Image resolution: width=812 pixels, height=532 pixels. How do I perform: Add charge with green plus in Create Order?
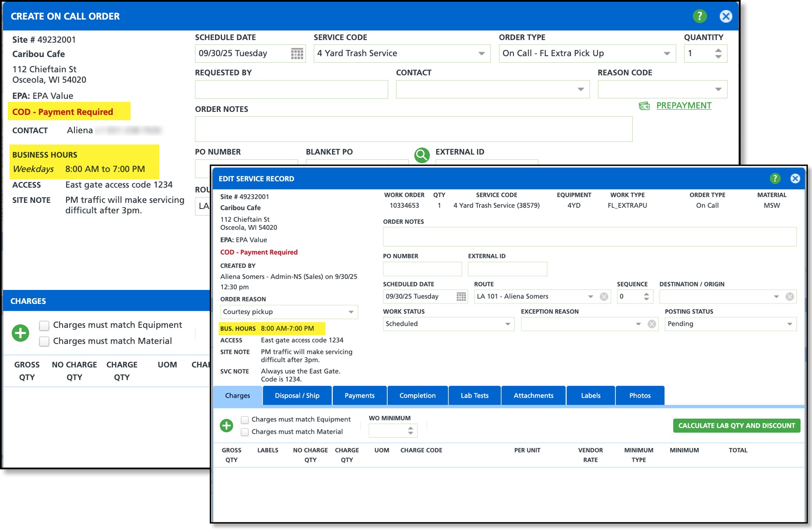pyautogui.click(x=20, y=333)
